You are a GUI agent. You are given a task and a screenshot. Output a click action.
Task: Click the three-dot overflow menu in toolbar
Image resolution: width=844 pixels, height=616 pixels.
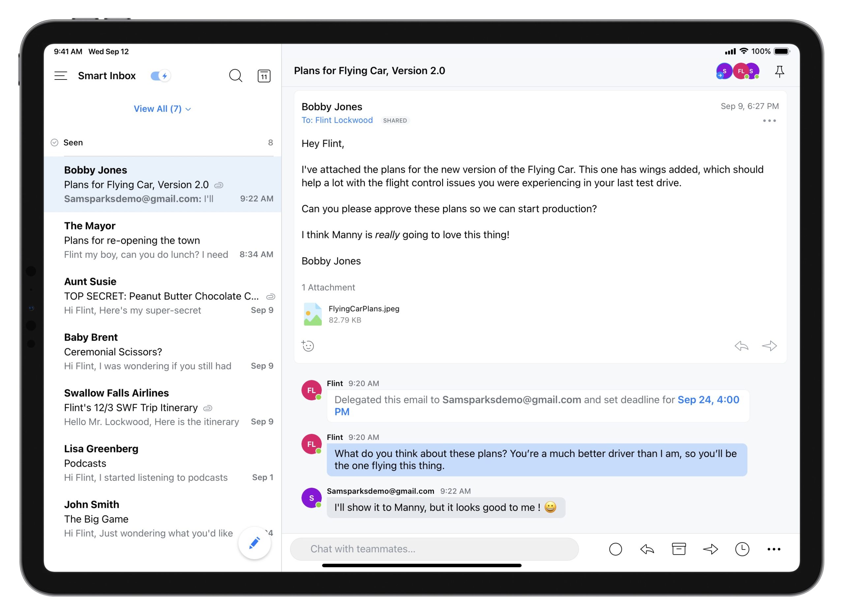pos(773,548)
